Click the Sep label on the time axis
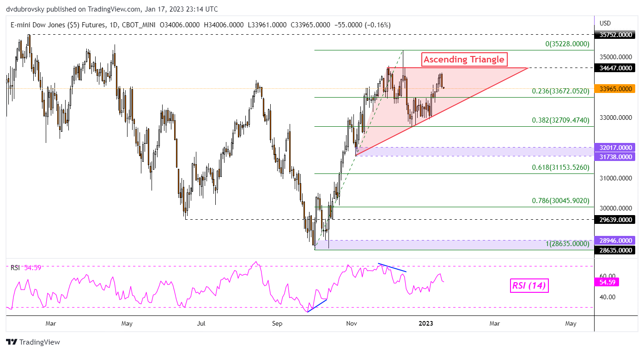The width and height of the screenshot is (644, 352). pos(277,324)
